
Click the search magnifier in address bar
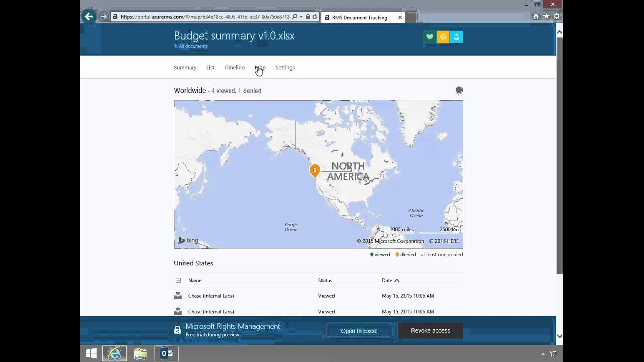pyautogui.click(x=294, y=17)
